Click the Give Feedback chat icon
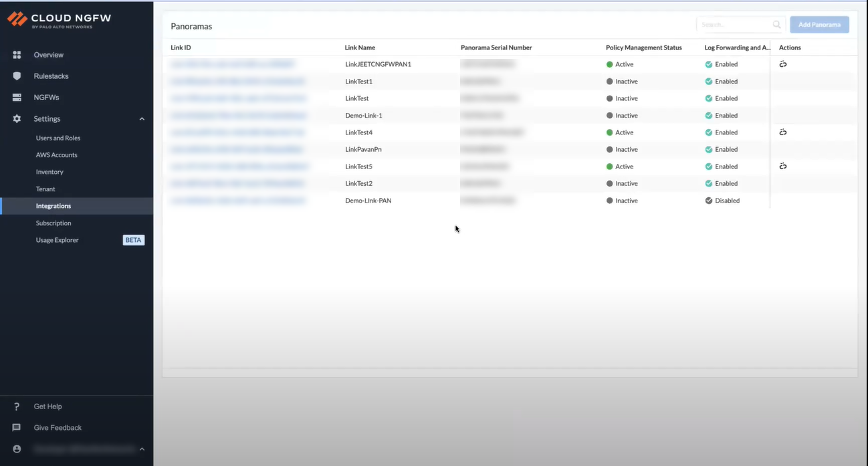 [17, 428]
